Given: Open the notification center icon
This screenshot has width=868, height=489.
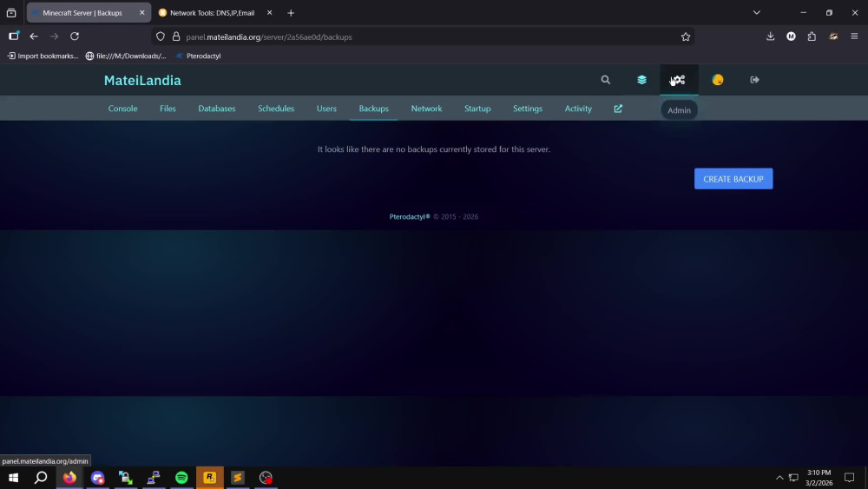Looking at the screenshot, I should coord(849,478).
